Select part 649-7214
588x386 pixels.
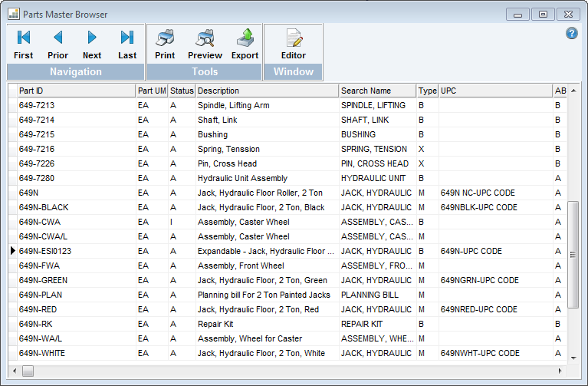click(x=37, y=120)
